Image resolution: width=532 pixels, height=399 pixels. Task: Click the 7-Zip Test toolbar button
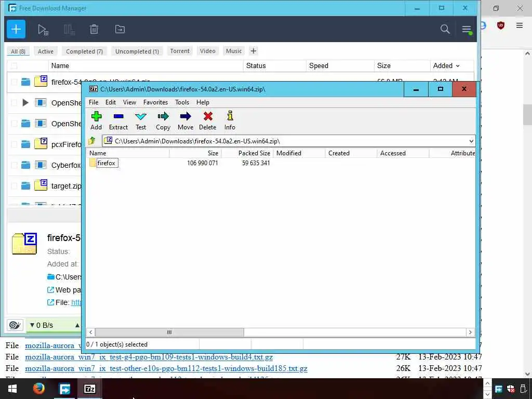[141, 121]
